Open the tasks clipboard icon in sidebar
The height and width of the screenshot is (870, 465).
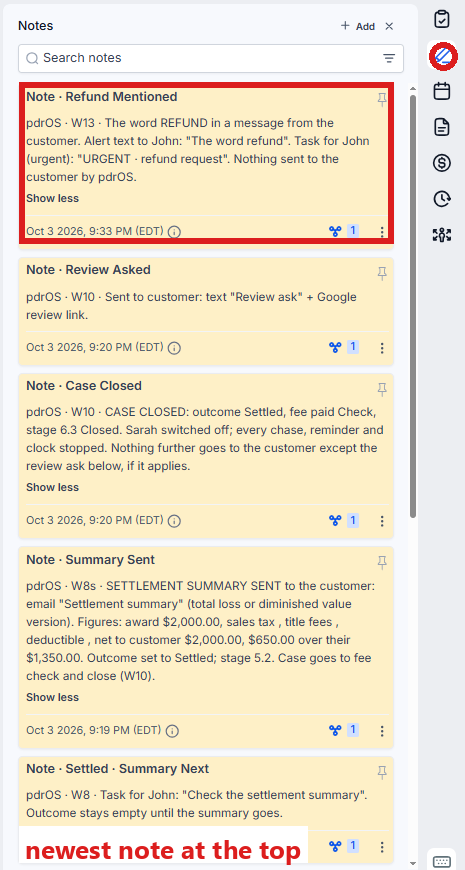tap(442, 19)
